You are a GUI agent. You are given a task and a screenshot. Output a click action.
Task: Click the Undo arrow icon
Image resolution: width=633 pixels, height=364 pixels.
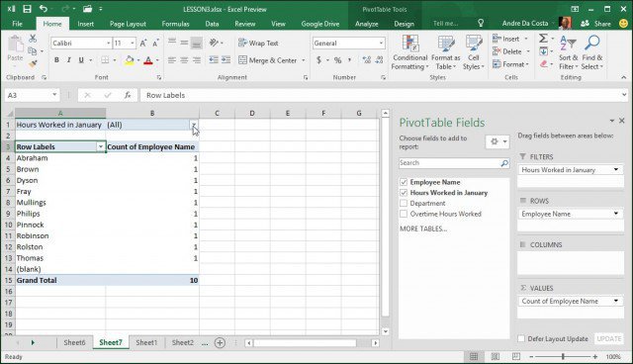tap(43, 9)
